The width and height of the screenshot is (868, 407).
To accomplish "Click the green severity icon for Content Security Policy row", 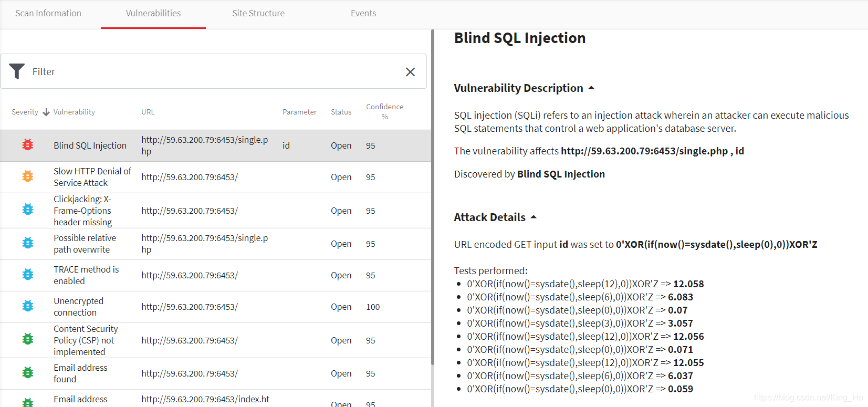I will [28, 339].
